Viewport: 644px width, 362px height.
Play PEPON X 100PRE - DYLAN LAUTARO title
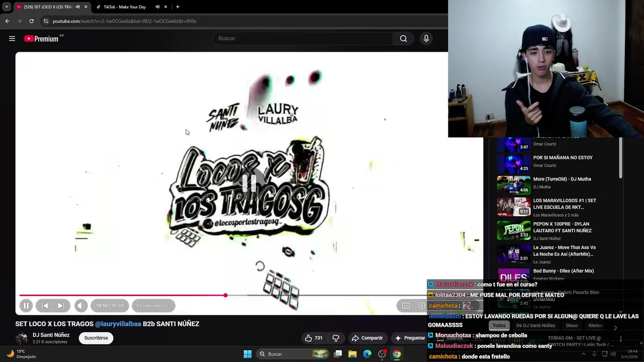[562, 227]
